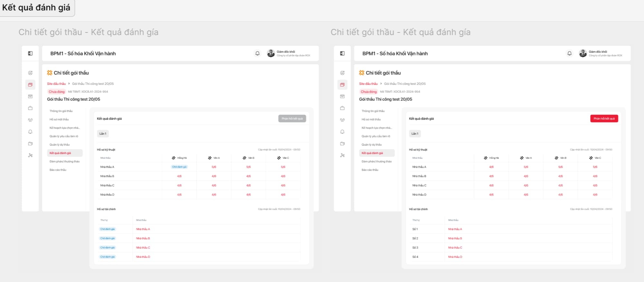The width and height of the screenshot is (644, 282).
Task: Click the grey disabled 'Phản hồi kết quả' button
Action: pyautogui.click(x=292, y=119)
